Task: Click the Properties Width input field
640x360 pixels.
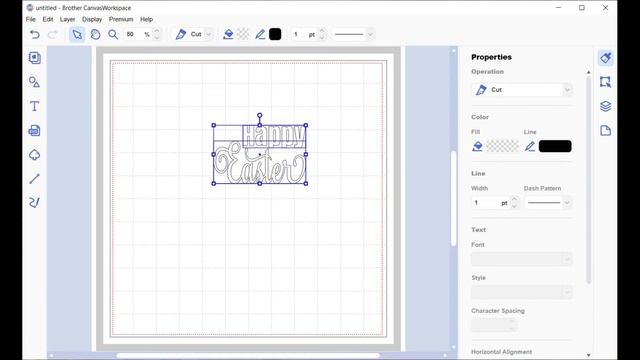Action: (491, 202)
